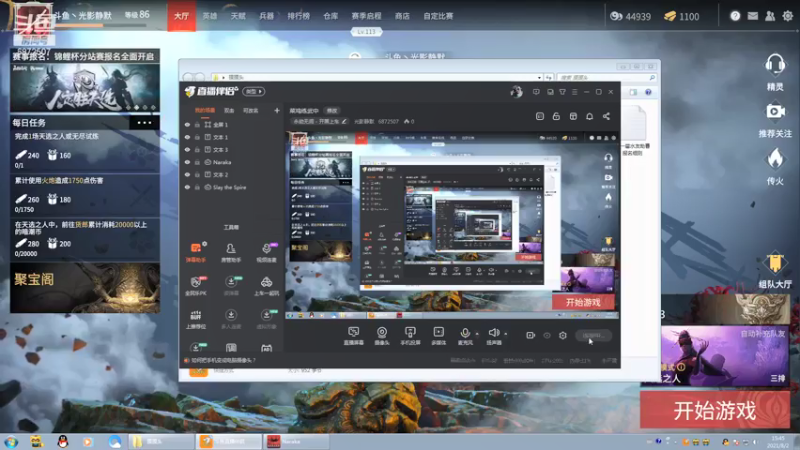Open QQ penguin in Windows taskbar
Image resolution: width=800 pixels, height=450 pixels.
[63, 441]
